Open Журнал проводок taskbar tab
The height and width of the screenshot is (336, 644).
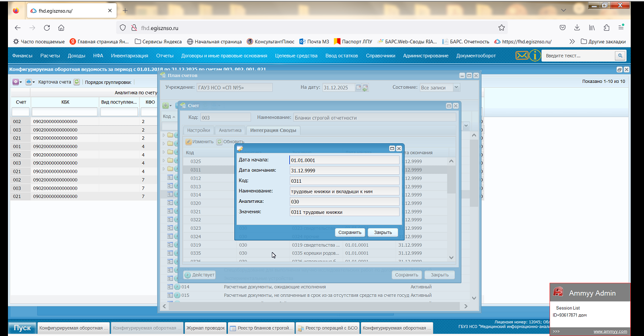point(206,328)
